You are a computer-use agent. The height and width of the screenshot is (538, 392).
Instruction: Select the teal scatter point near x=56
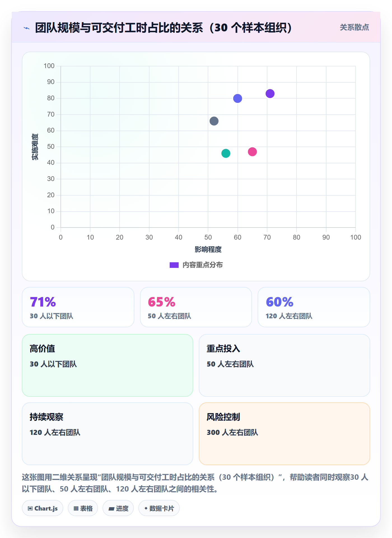pos(226,153)
